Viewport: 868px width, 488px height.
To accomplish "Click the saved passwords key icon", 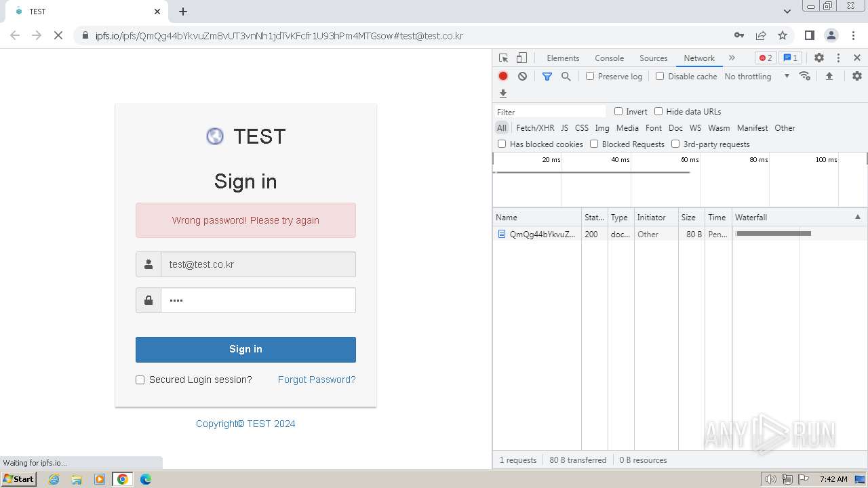I will point(739,35).
